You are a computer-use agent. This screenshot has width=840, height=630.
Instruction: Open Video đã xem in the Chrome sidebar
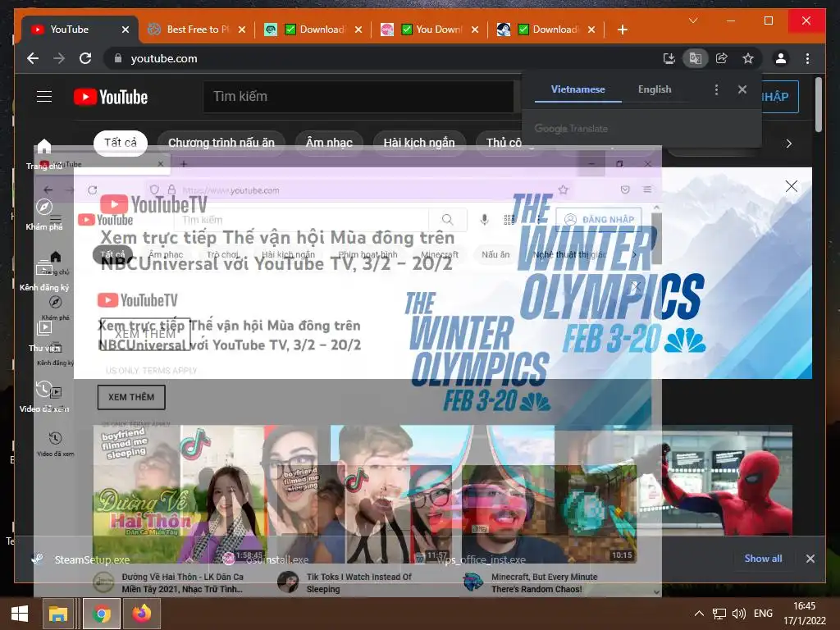[44, 398]
